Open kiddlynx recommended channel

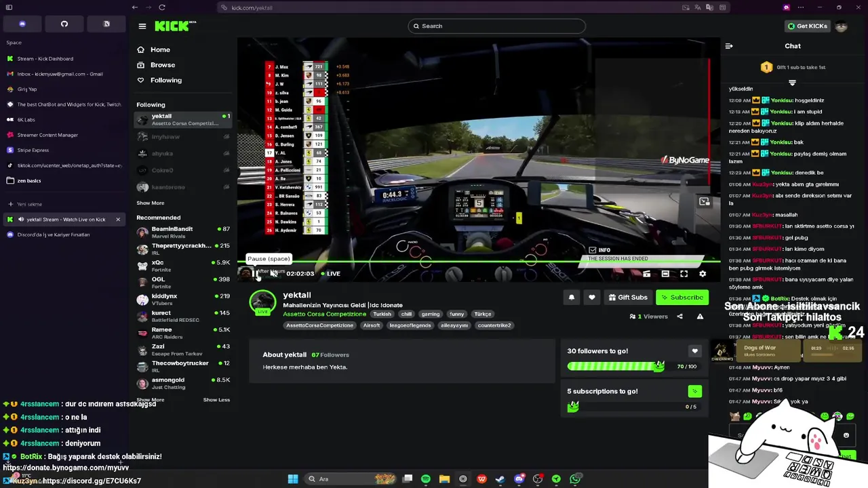tap(183, 299)
